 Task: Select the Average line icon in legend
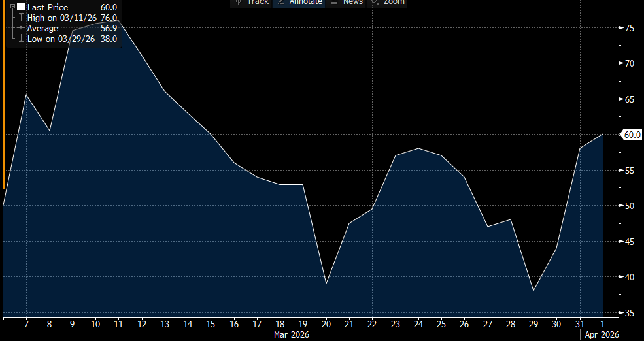(21, 28)
